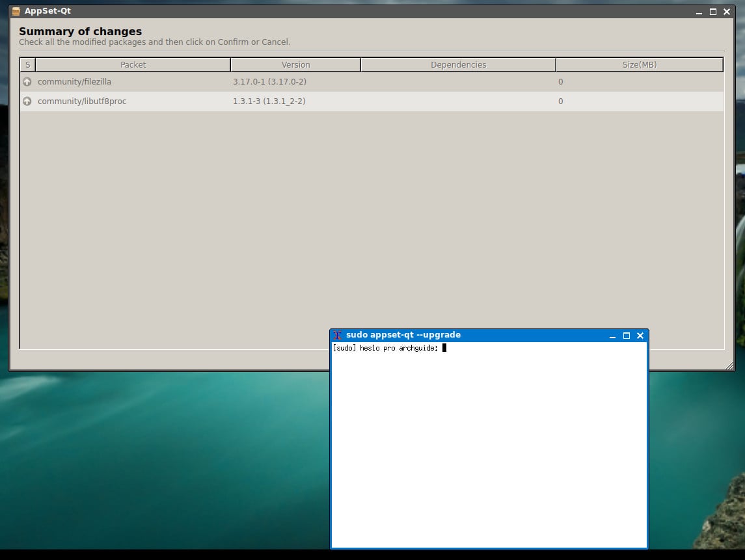Sort by the S column header
Image resolution: width=745 pixels, height=560 pixels.
pyautogui.click(x=27, y=64)
